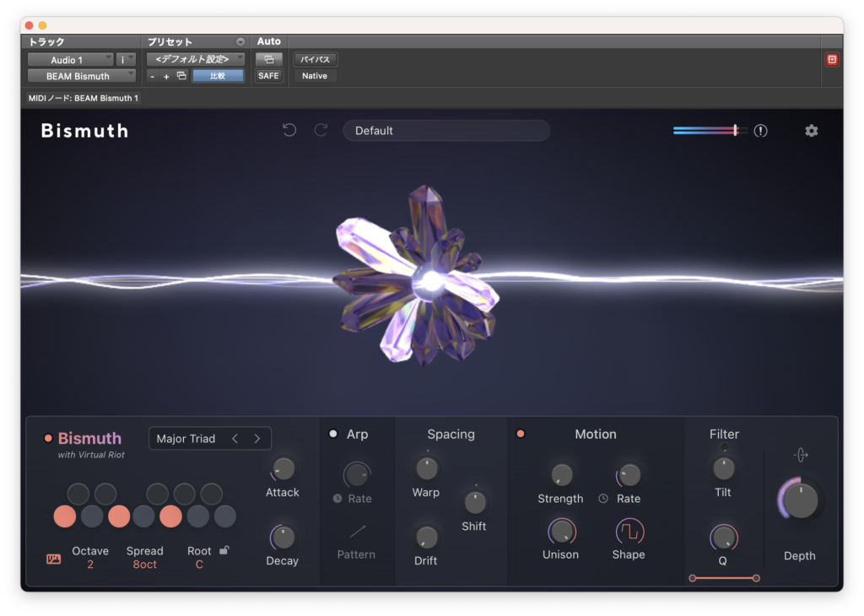
Task: Click the clock sync icon beside Motion Rate
Action: click(x=603, y=498)
